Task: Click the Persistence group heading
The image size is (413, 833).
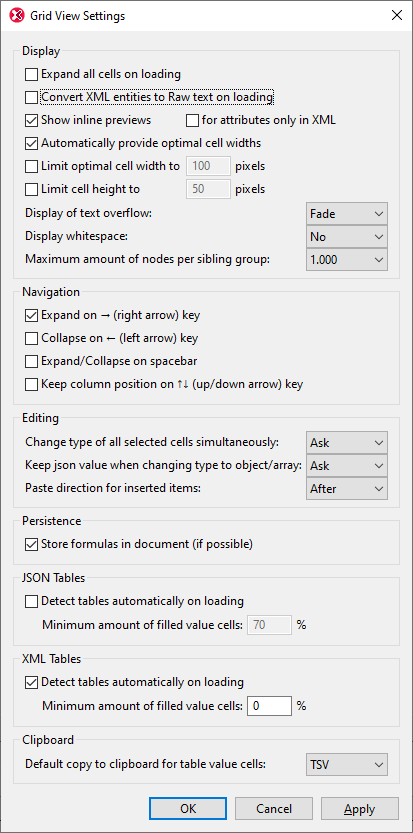Action: (x=52, y=521)
